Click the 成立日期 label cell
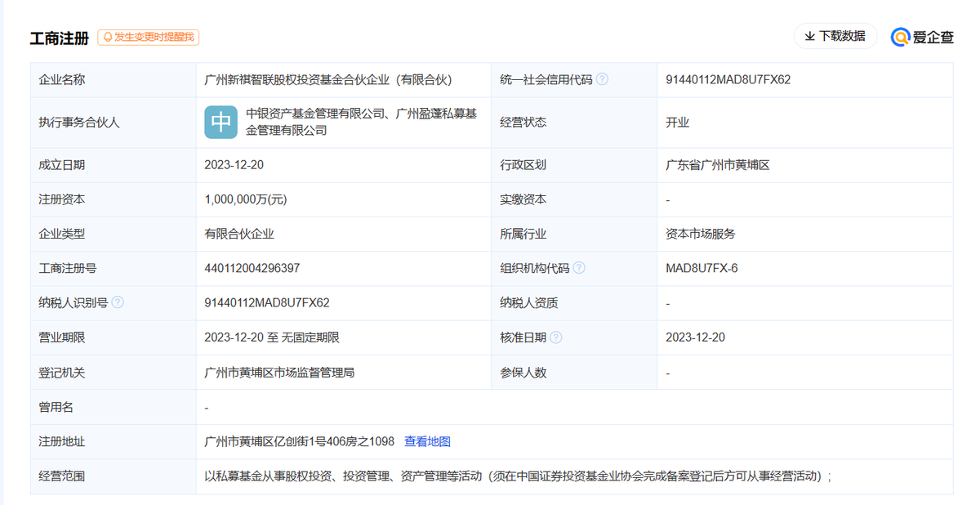This screenshot has width=980, height=505. [x=114, y=165]
